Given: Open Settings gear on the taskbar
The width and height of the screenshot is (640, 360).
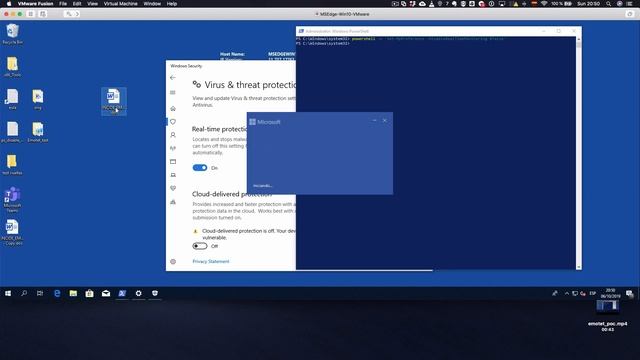Looking at the screenshot, I should click(138, 293).
